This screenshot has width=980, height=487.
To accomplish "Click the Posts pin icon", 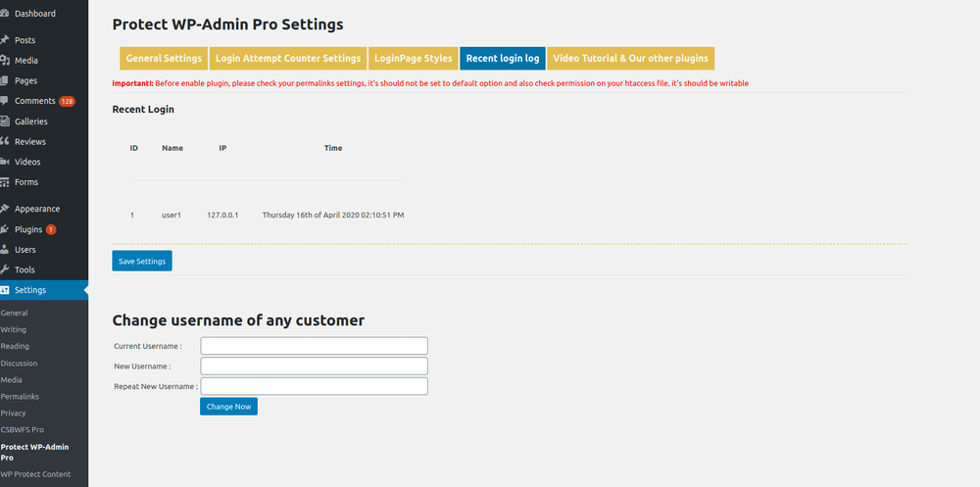I will click(x=4, y=40).
